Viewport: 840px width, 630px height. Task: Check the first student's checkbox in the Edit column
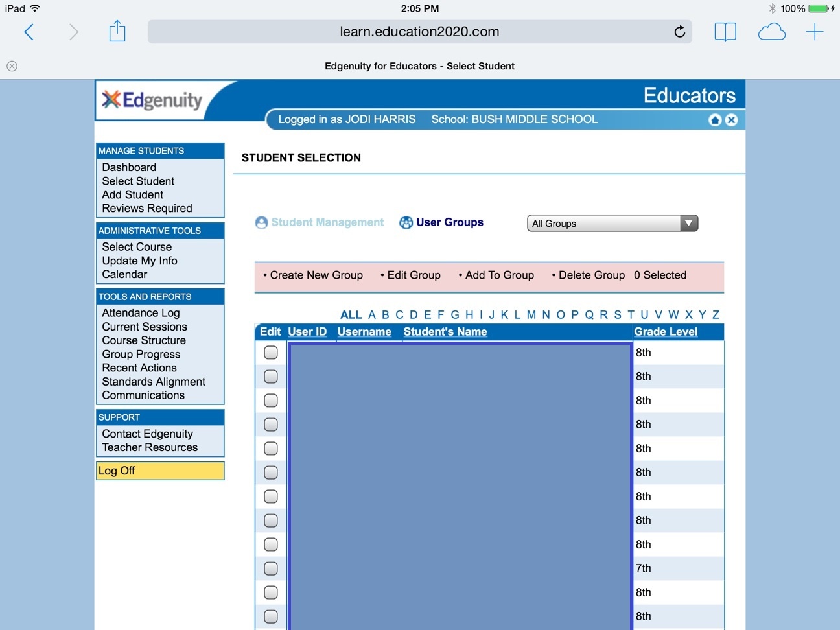(270, 352)
